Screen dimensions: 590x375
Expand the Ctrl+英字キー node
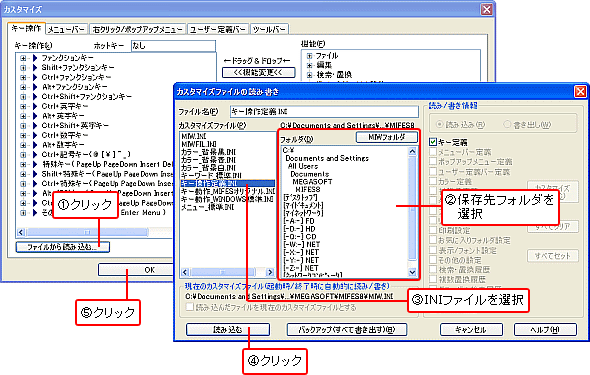tap(23, 107)
